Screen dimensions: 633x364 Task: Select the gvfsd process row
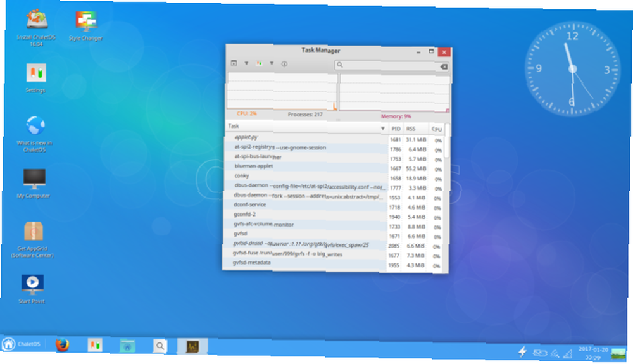click(x=333, y=235)
